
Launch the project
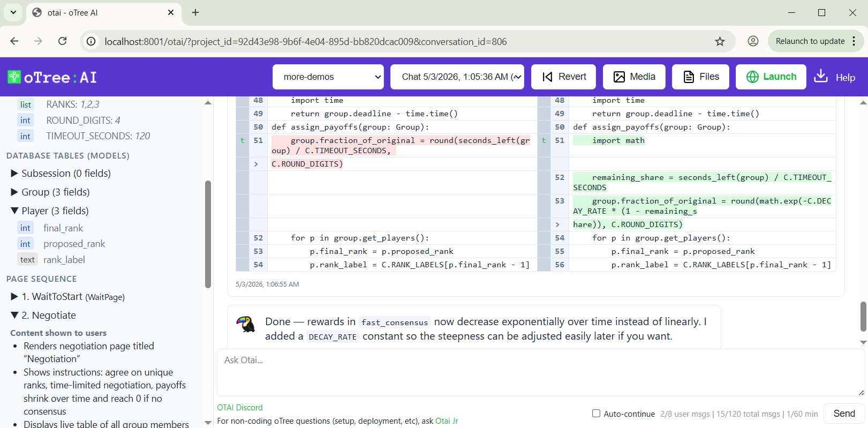pos(771,77)
